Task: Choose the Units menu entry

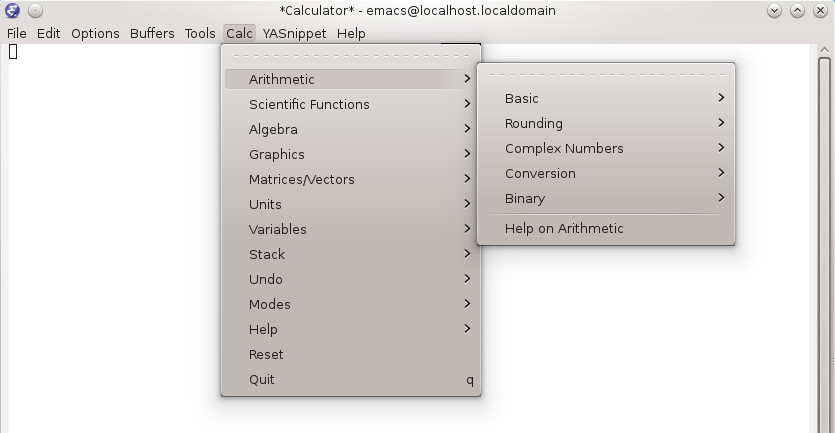Action: (265, 204)
